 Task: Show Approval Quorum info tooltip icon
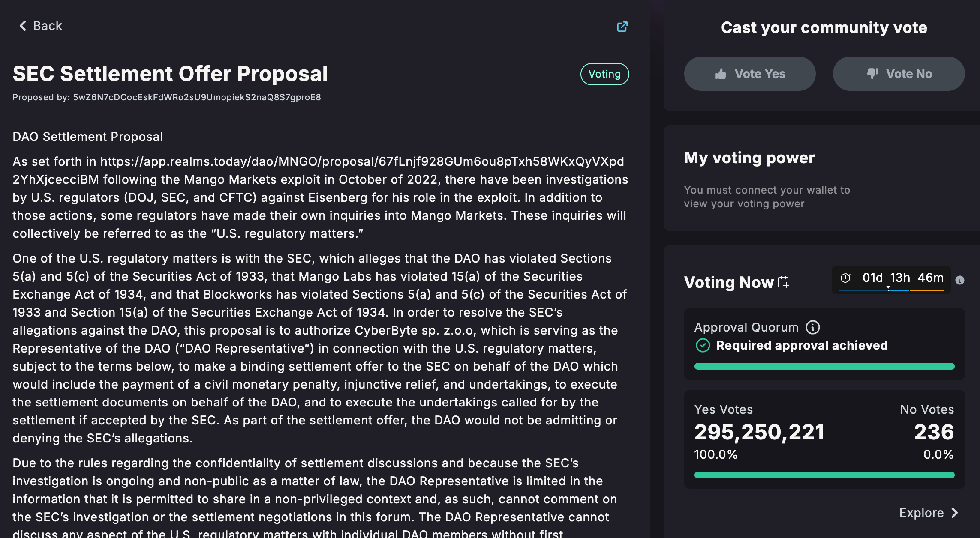[x=812, y=327]
